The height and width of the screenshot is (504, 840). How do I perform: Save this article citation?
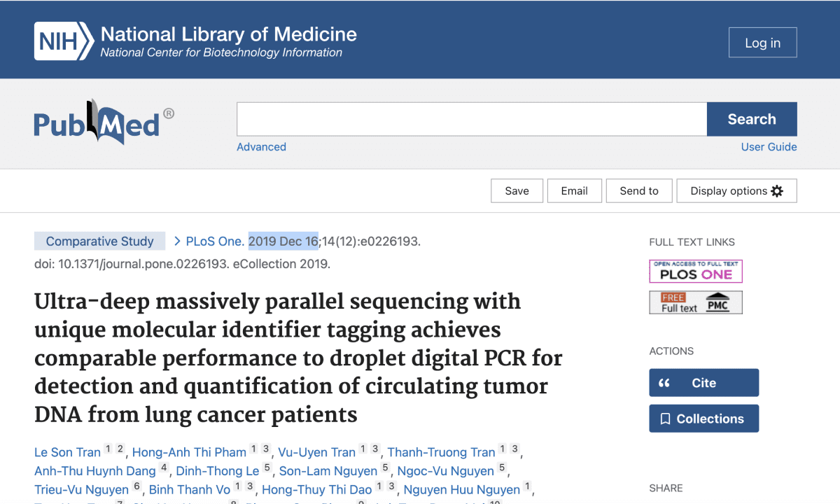517,190
